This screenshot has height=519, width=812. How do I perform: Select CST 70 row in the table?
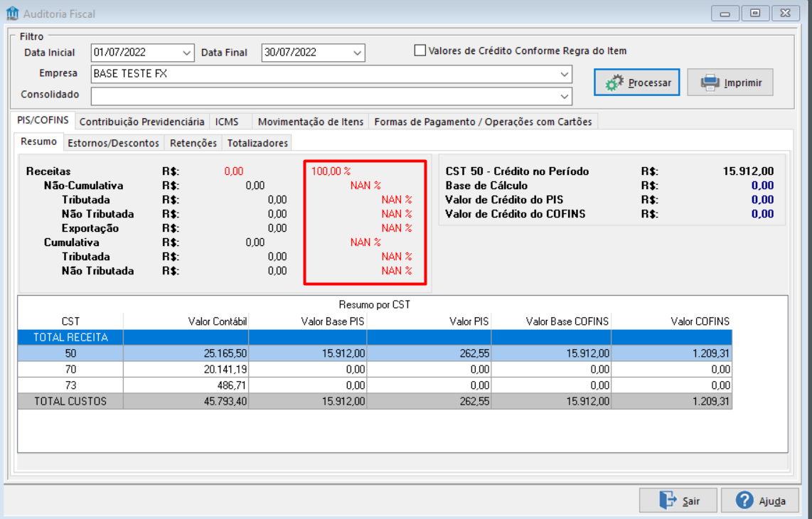coord(375,369)
